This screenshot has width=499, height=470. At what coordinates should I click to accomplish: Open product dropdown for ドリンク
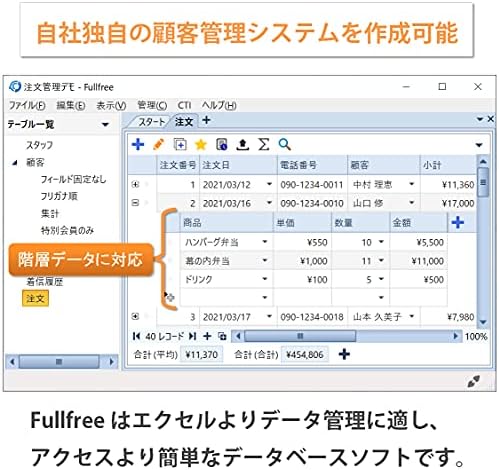(265, 279)
